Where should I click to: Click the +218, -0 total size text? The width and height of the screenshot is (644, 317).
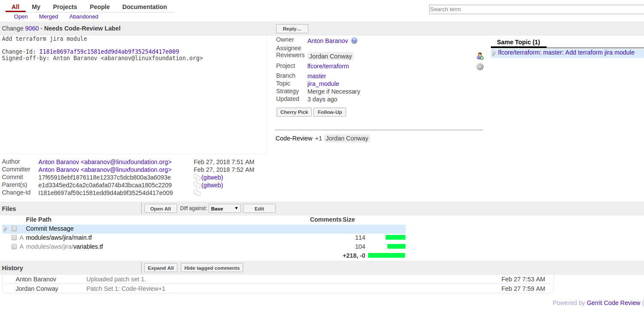(x=354, y=256)
